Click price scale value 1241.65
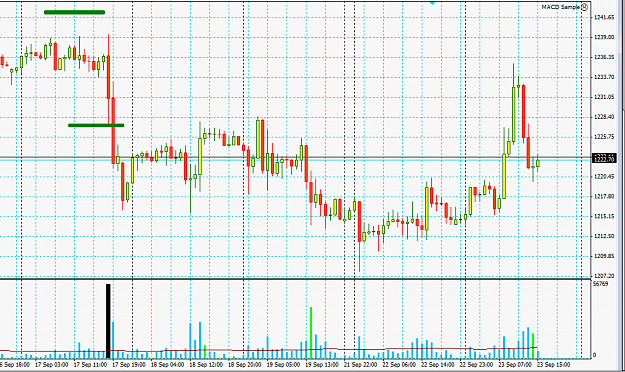The image size is (625, 372). click(x=604, y=17)
